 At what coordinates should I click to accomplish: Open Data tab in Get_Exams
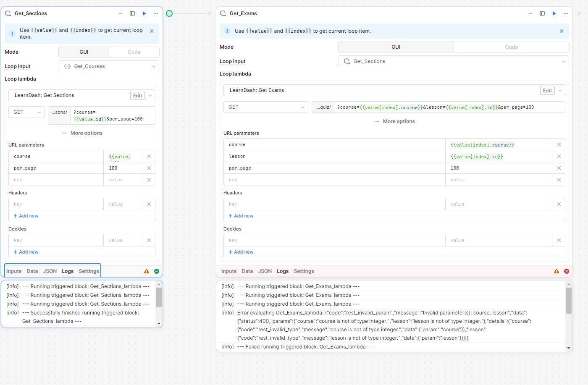247,271
